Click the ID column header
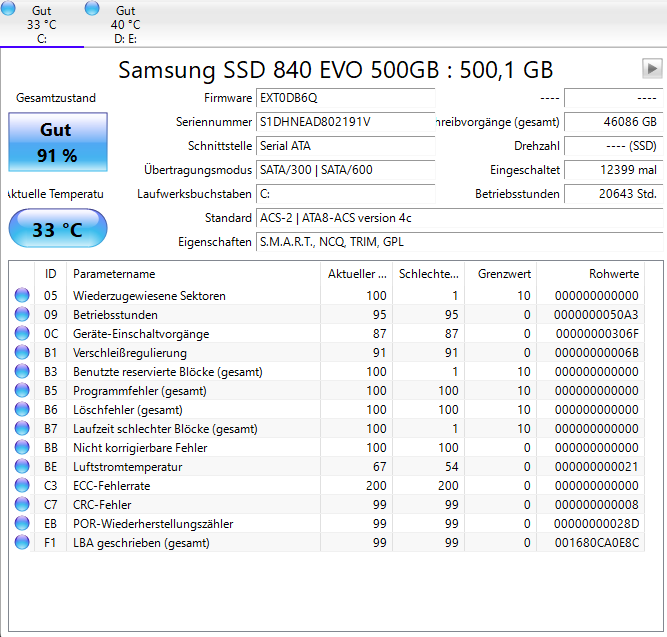Image resolution: width=667 pixels, height=637 pixels. coord(50,274)
